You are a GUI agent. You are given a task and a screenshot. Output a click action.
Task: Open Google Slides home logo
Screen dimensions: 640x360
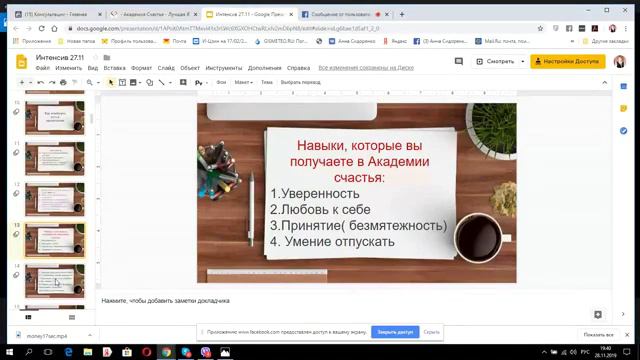coord(21,62)
